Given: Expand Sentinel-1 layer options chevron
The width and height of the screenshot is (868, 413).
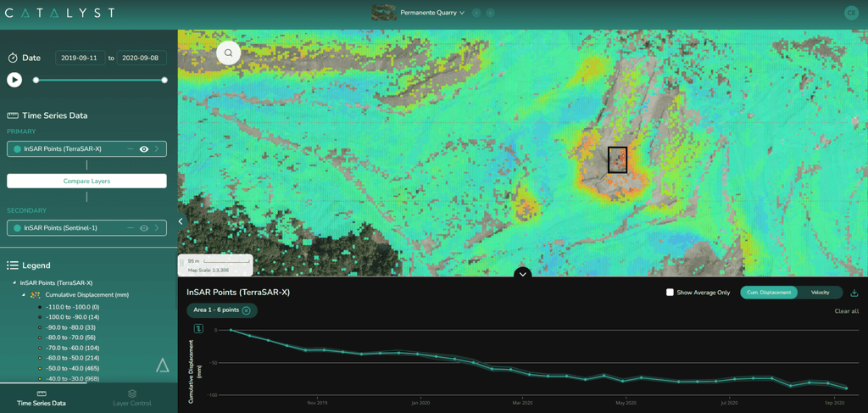Looking at the screenshot, I should pyautogui.click(x=157, y=227).
